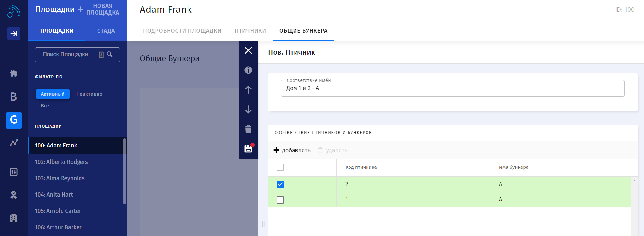
Task: Close the Нов. Птичник panel
Action: coord(248,50)
